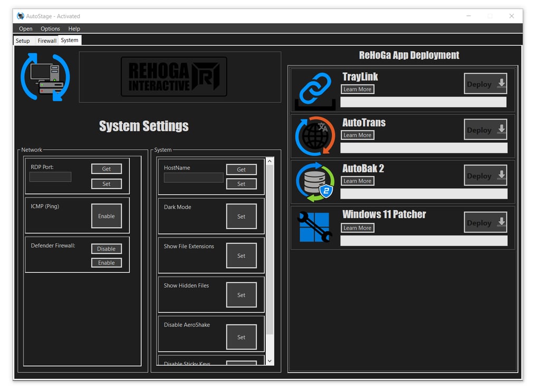Set the RDP Port value
Viewport: 540px width, 392px height.
[x=107, y=184]
